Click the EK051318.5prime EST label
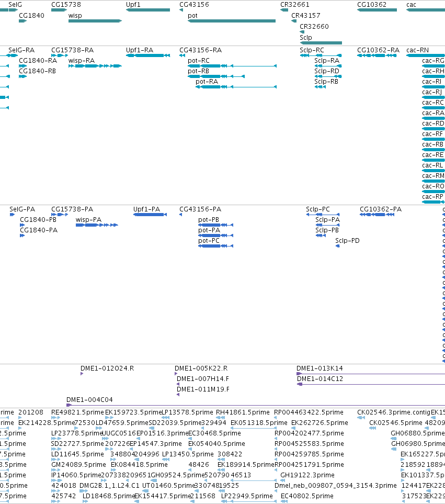 tap(259, 423)
